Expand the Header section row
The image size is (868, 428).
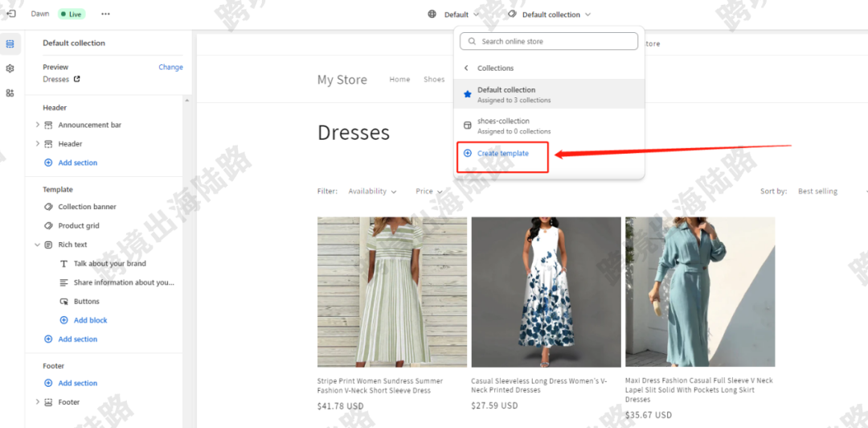coord(38,143)
